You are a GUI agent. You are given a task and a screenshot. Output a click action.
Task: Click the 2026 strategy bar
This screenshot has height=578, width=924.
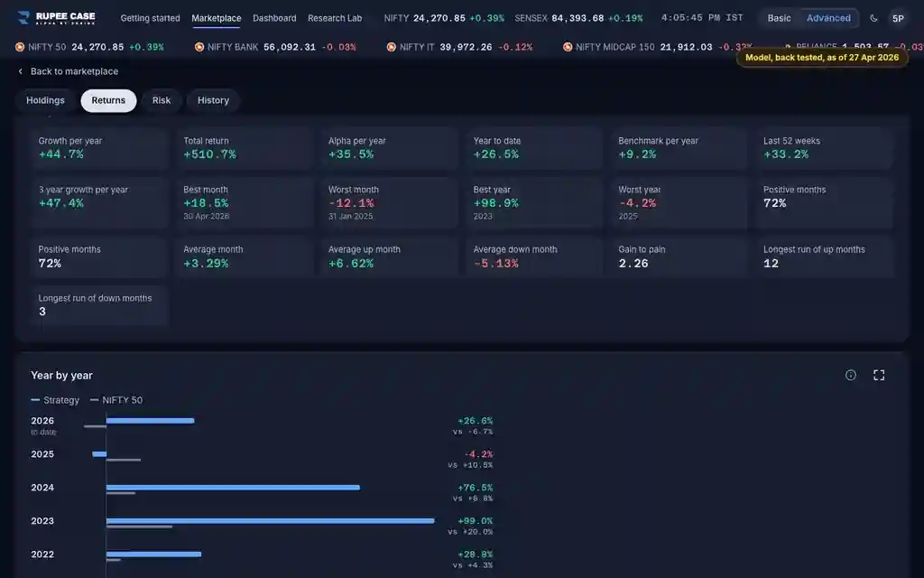click(151, 421)
